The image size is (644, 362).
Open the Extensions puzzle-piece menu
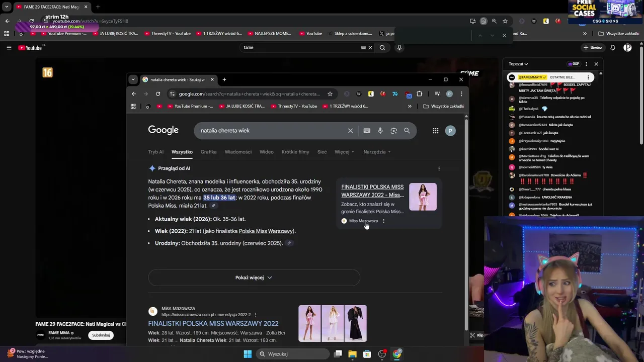tap(420, 94)
